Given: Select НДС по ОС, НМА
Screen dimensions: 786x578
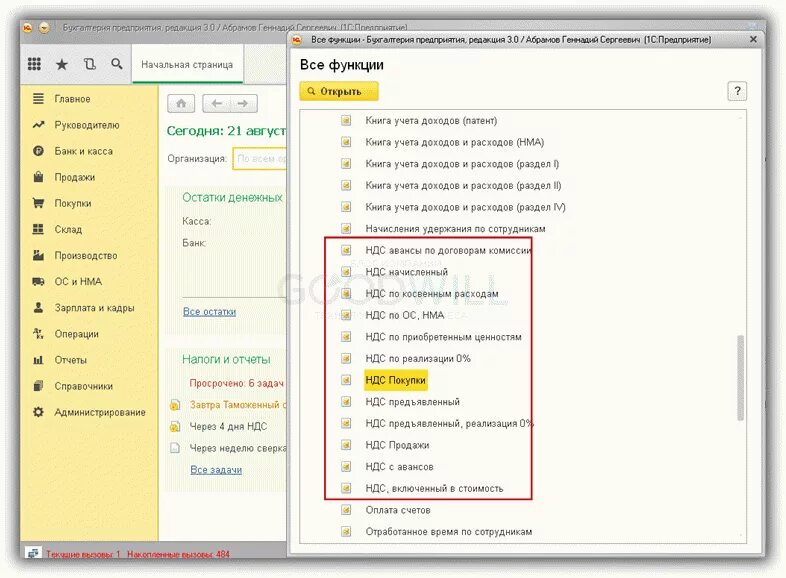Looking at the screenshot, I should (405, 315).
